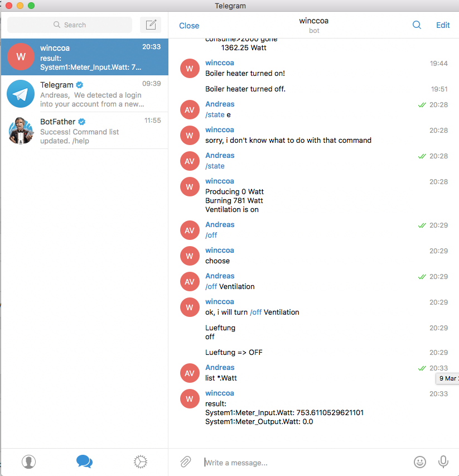Click the paperclip attach file icon
Screen dimensions: 459x476
point(185,461)
